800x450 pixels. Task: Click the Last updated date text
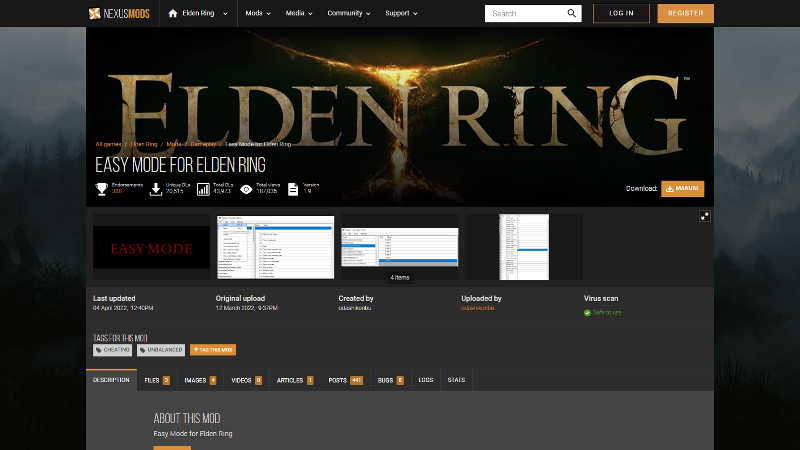pos(123,308)
